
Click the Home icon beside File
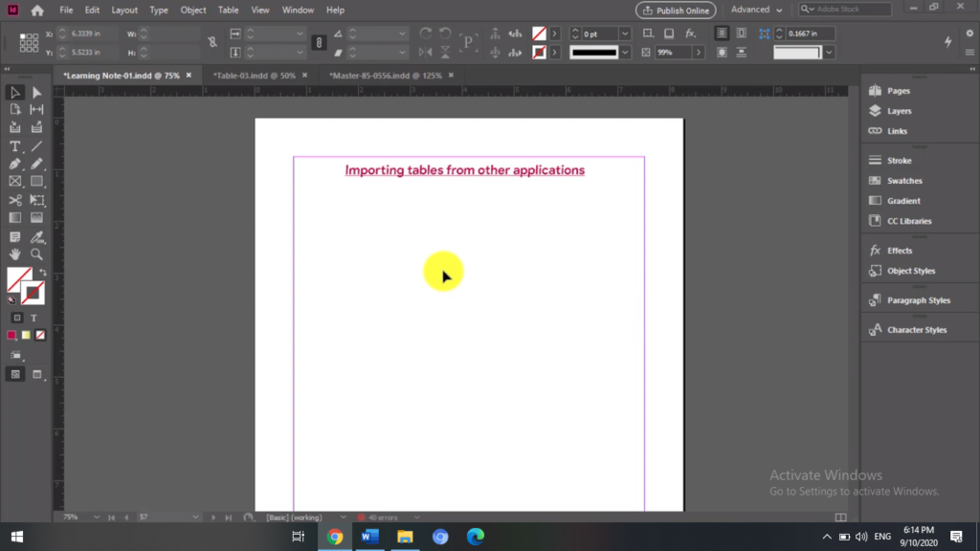point(37,10)
